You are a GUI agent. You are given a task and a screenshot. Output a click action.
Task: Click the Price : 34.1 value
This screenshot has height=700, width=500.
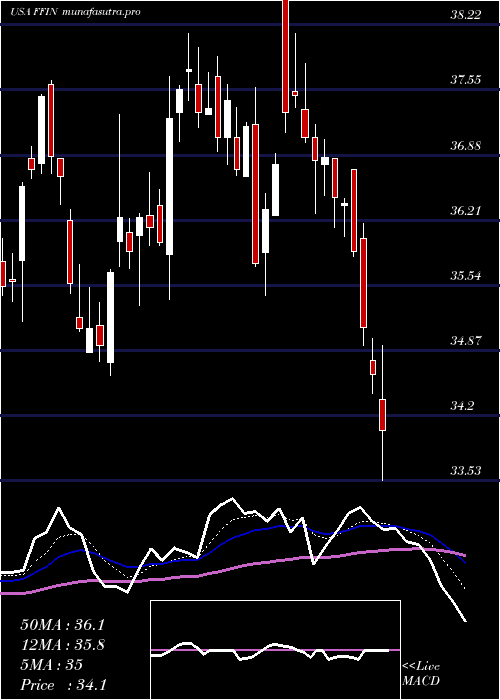pyautogui.click(x=63, y=685)
